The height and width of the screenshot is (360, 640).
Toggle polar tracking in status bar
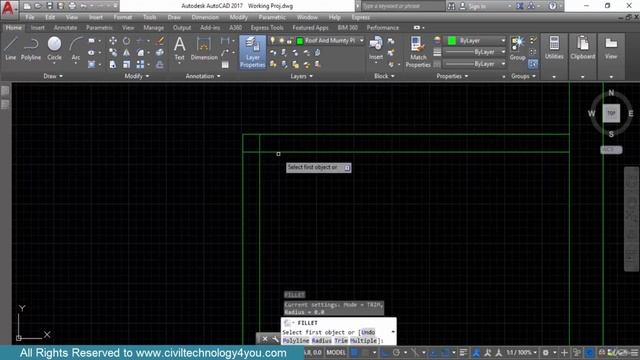point(396,352)
